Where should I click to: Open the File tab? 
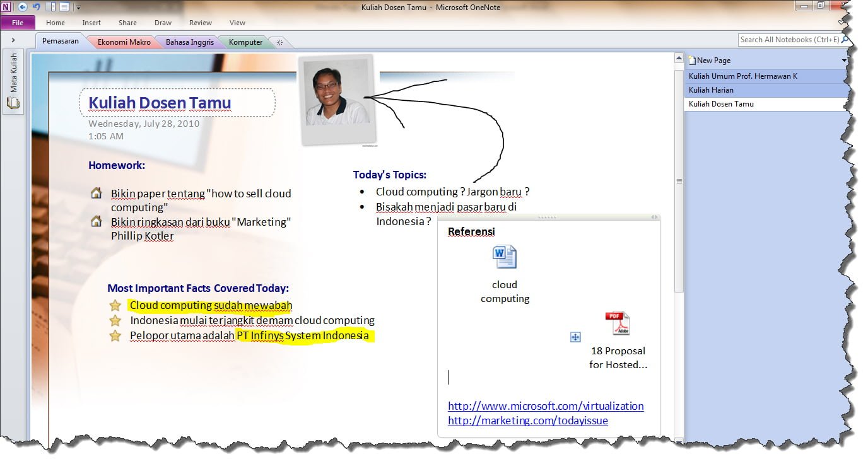pyautogui.click(x=18, y=23)
